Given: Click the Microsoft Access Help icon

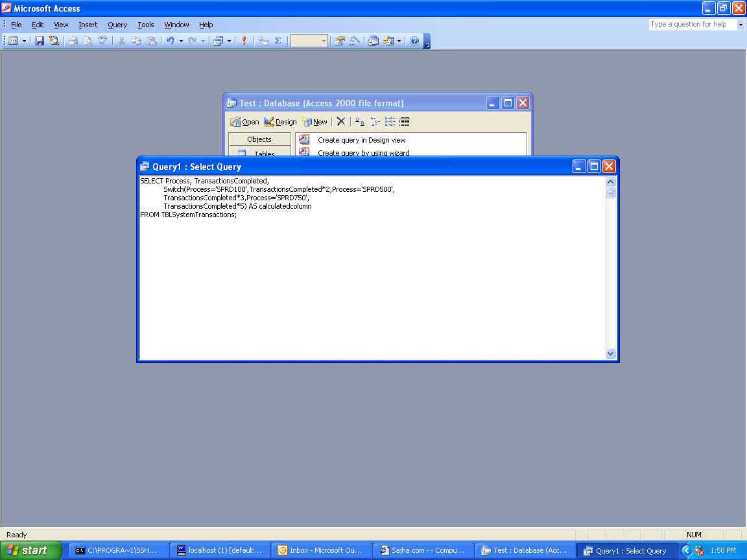Looking at the screenshot, I should point(414,41).
